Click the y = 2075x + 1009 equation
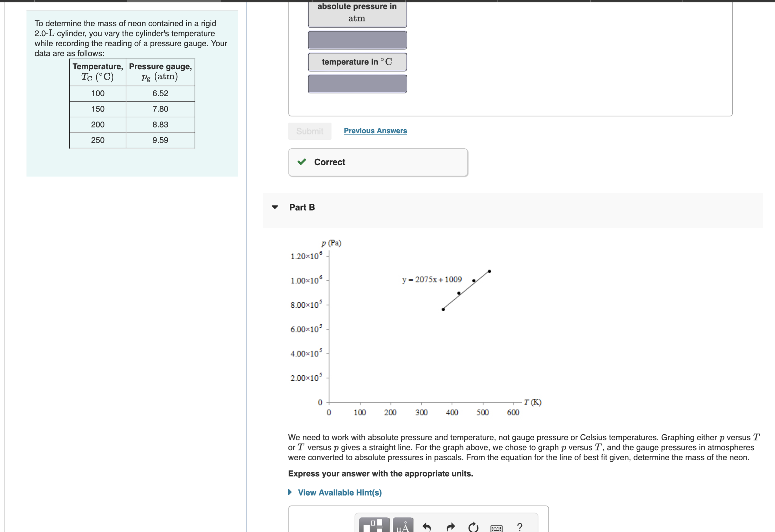The image size is (775, 532). (x=432, y=280)
